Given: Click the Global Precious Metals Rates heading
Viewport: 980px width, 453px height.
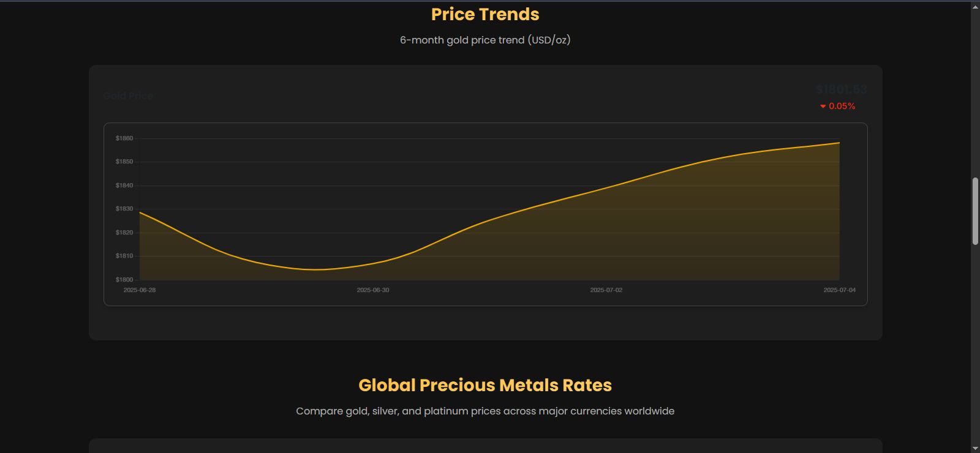Looking at the screenshot, I should (485, 385).
